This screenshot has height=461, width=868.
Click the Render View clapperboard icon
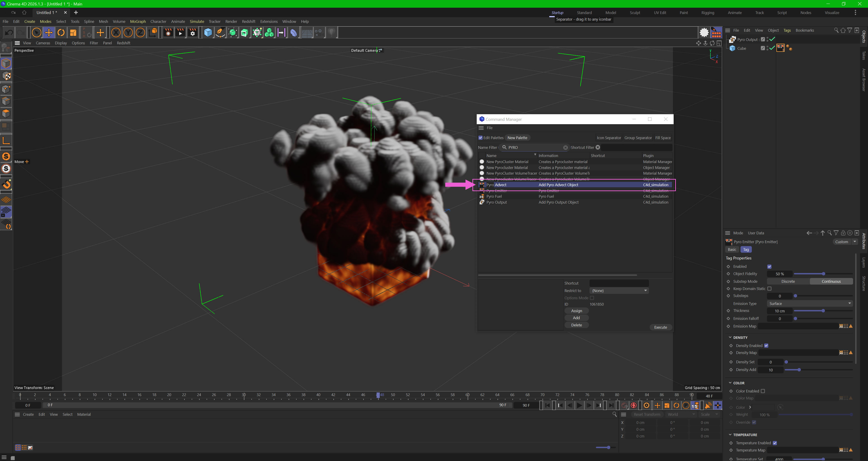point(168,33)
